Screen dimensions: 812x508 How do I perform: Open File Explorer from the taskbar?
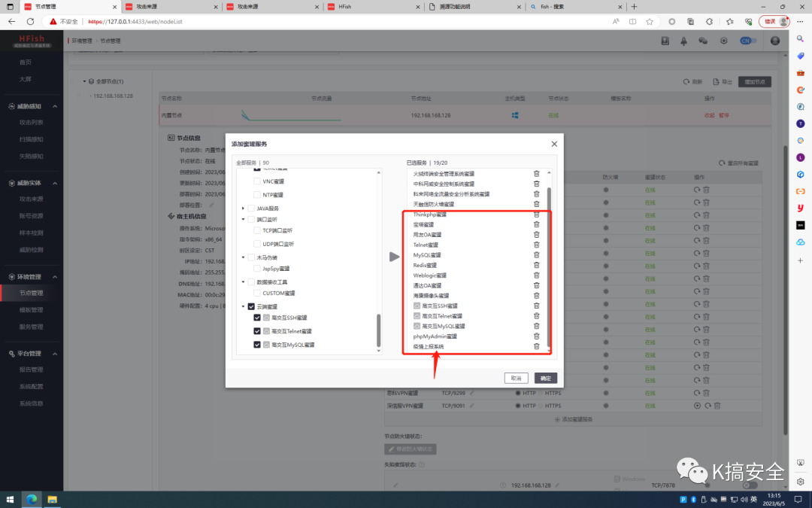coord(52,500)
